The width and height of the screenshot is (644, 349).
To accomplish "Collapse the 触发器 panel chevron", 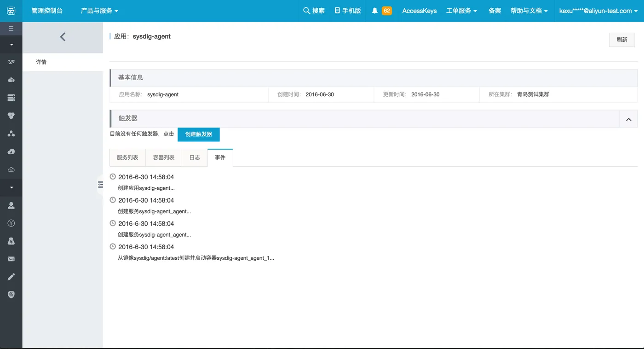I will [x=628, y=119].
